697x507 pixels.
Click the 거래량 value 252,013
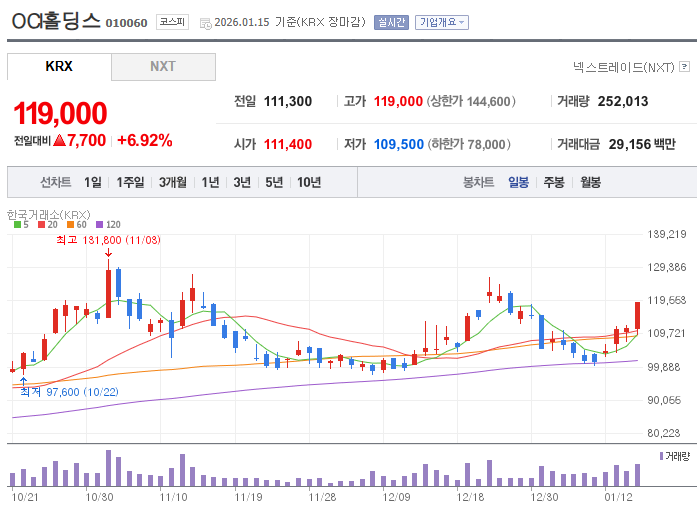coord(623,101)
